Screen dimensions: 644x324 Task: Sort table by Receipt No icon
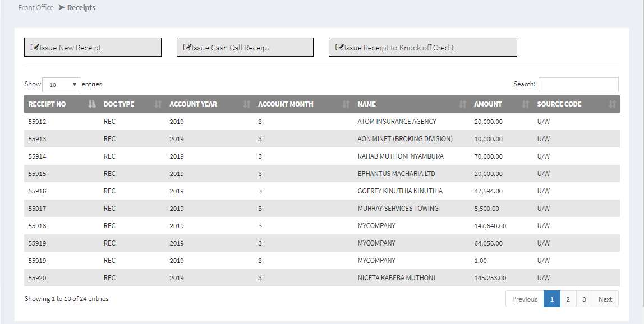tap(92, 104)
